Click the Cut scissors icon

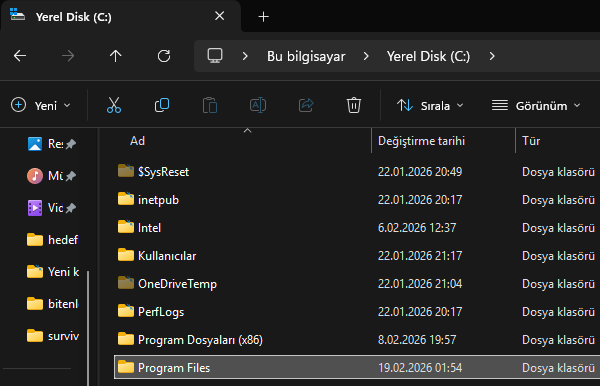114,105
